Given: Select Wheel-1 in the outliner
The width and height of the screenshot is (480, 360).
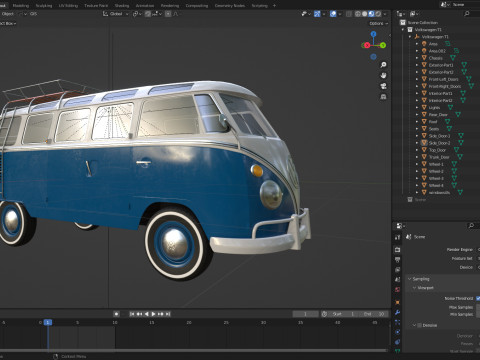Looking at the screenshot, I should 436,164.
